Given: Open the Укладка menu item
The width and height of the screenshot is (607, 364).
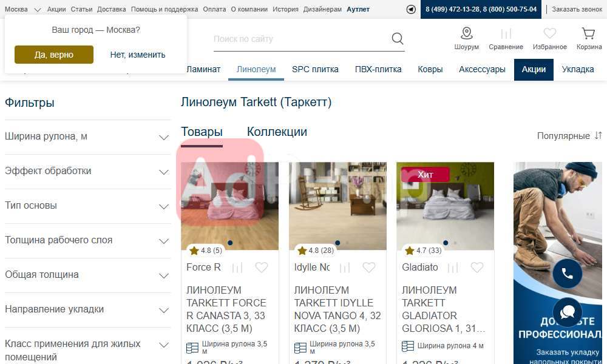Looking at the screenshot, I should [x=578, y=69].
